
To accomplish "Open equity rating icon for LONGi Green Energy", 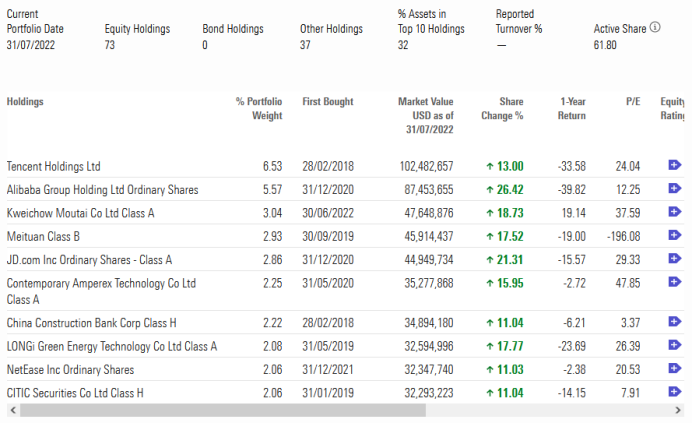I will click(674, 345).
